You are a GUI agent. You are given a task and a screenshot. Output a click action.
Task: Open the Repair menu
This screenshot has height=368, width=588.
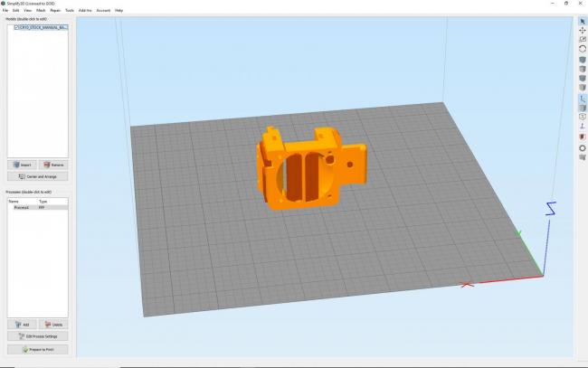click(x=55, y=11)
